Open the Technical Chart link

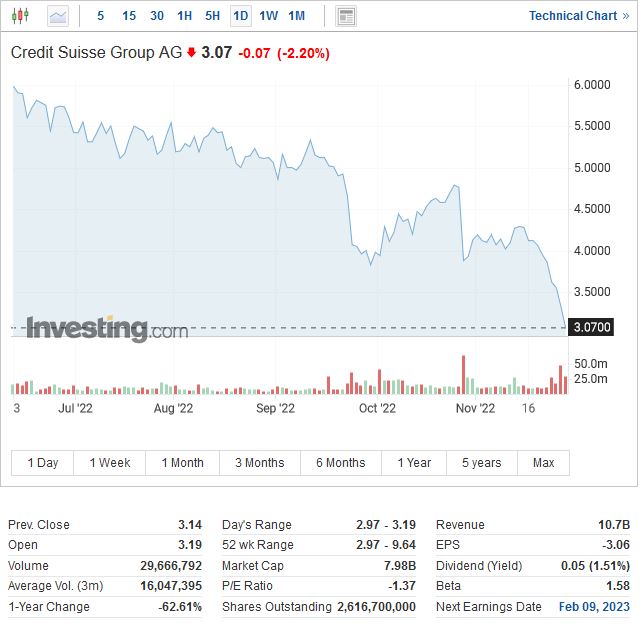[x=579, y=16]
